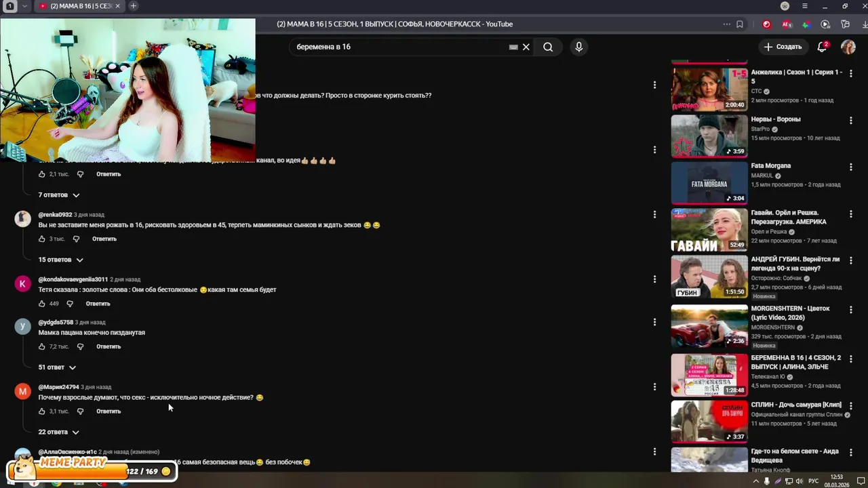Open the YouTube voice search microphone
The height and width of the screenshot is (488, 868).
[x=578, y=47]
